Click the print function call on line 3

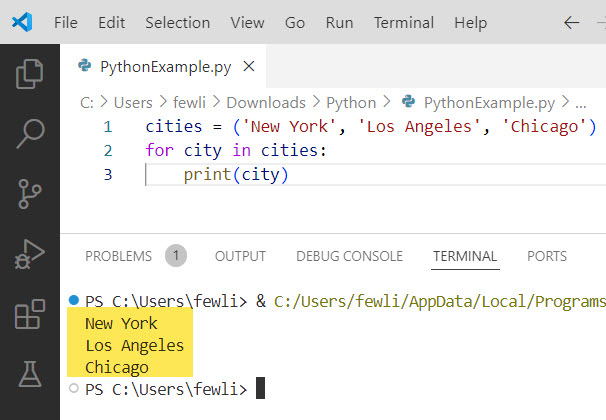[x=207, y=175]
